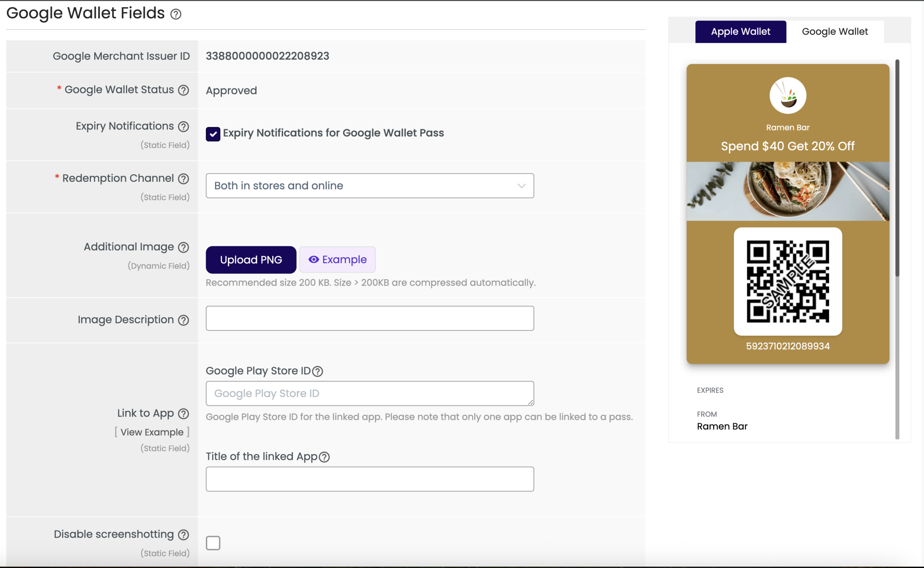Viewport: 924px width, 568px height.
Task: Click the Spend $40 Get 20% Off headline
Action: (788, 146)
